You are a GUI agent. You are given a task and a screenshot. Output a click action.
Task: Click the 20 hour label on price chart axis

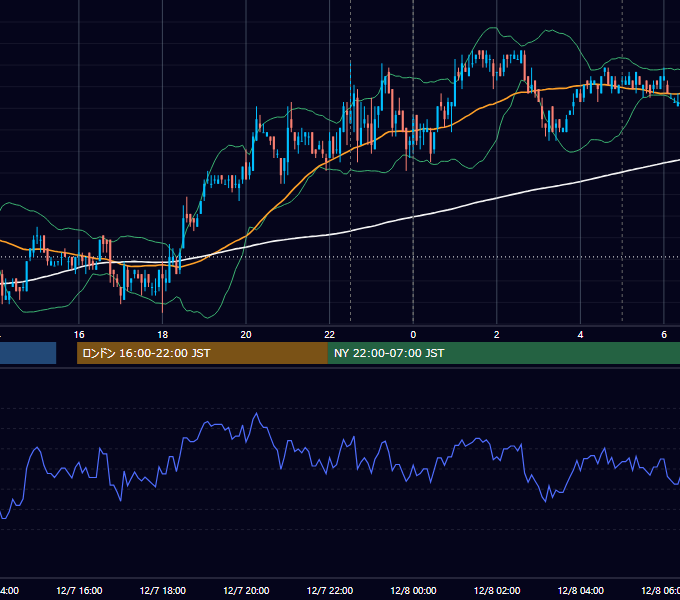tap(246, 335)
